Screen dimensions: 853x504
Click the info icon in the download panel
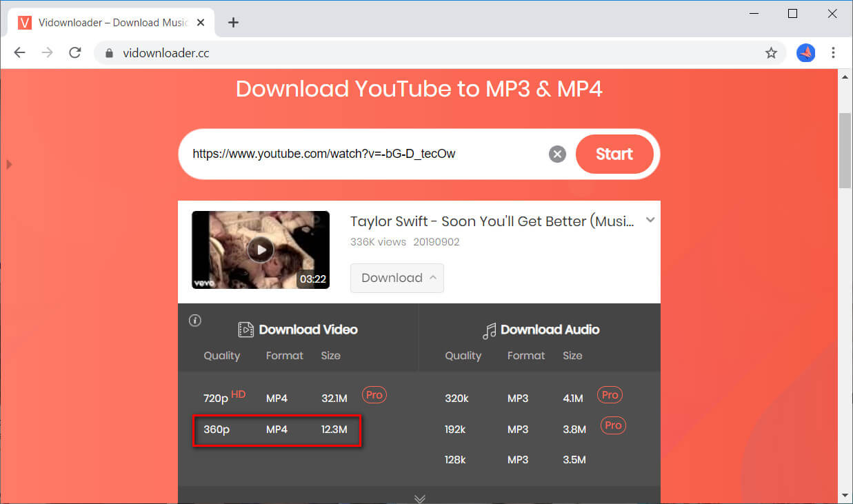coord(195,320)
